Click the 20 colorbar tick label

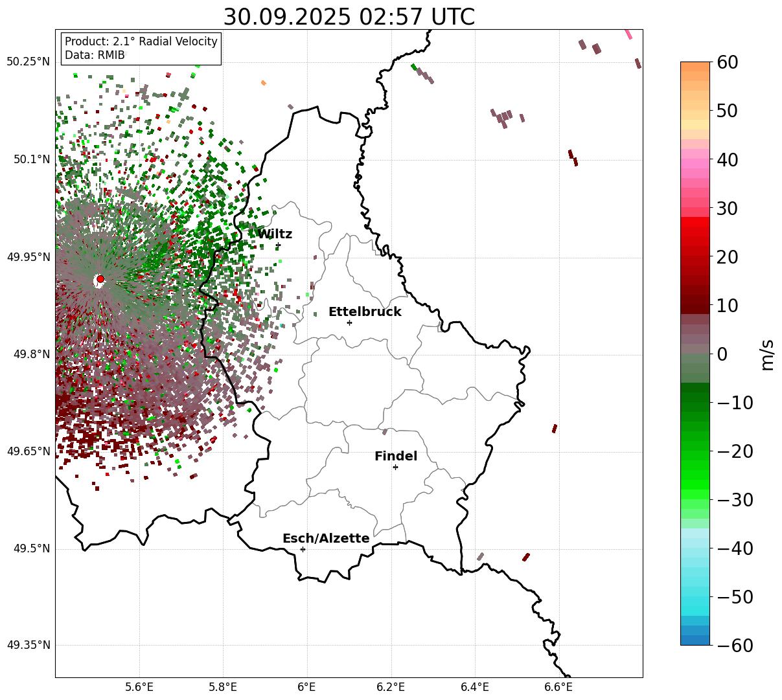point(727,257)
